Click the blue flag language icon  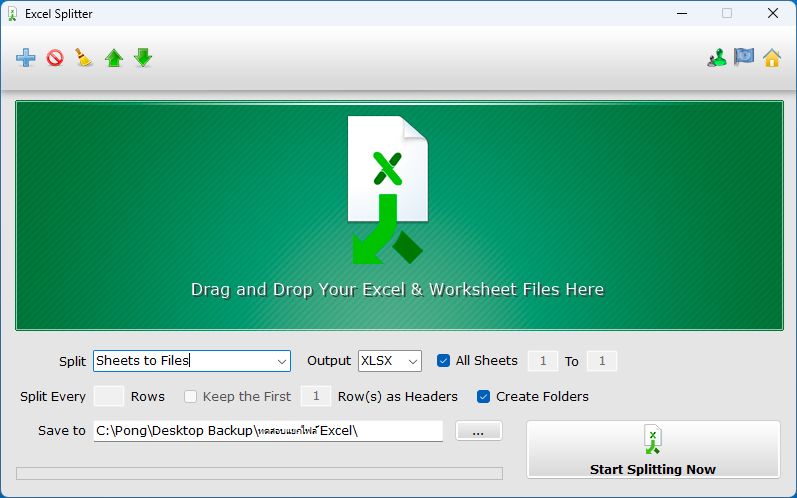(x=744, y=57)
